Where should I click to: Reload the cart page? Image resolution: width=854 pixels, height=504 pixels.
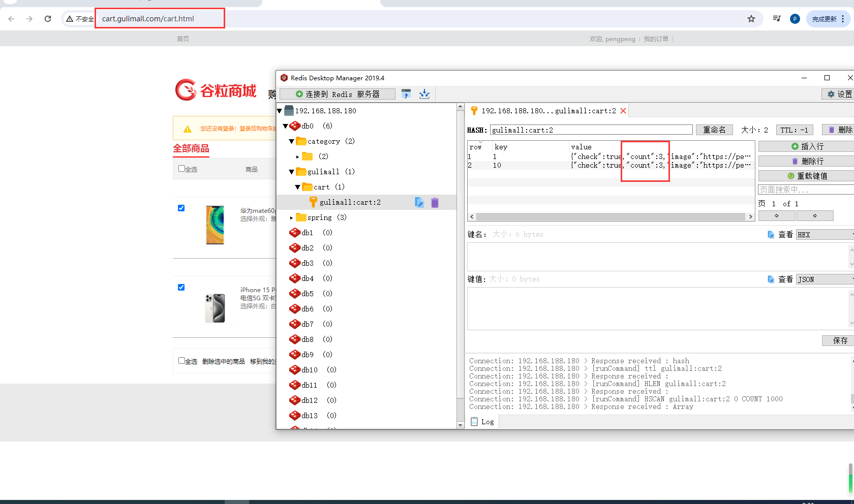point(48,19)
